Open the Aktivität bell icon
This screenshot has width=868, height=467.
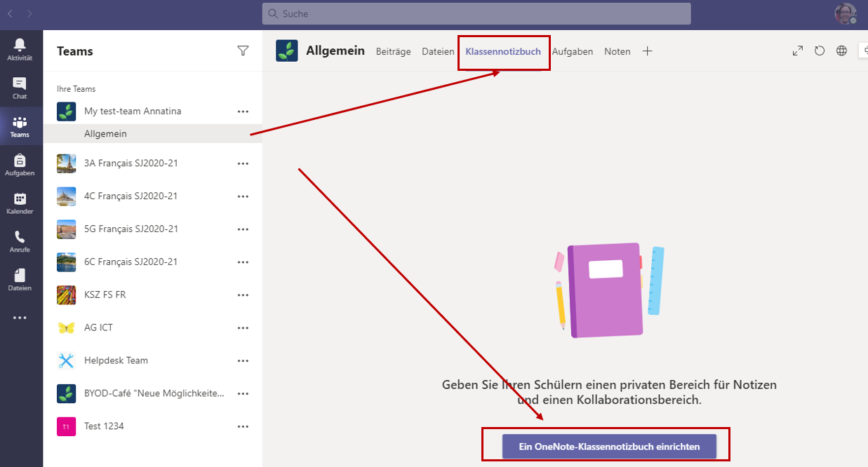(20, 49)
